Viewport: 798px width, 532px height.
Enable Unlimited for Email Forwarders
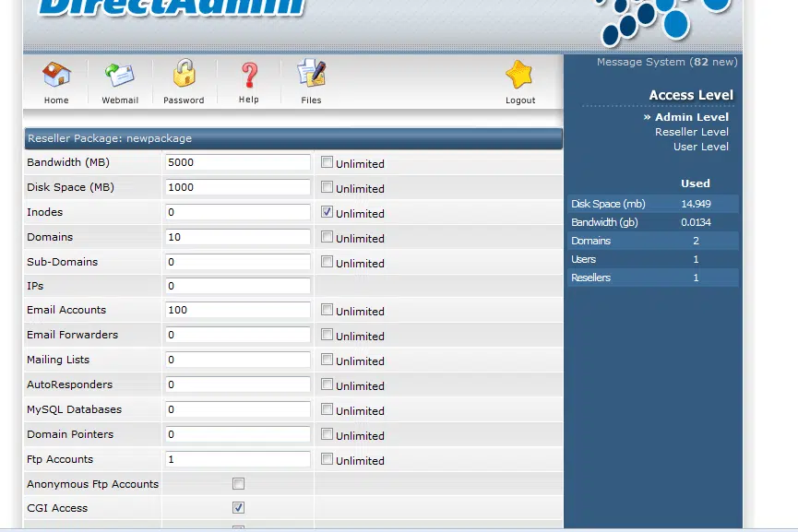(327, 335)
